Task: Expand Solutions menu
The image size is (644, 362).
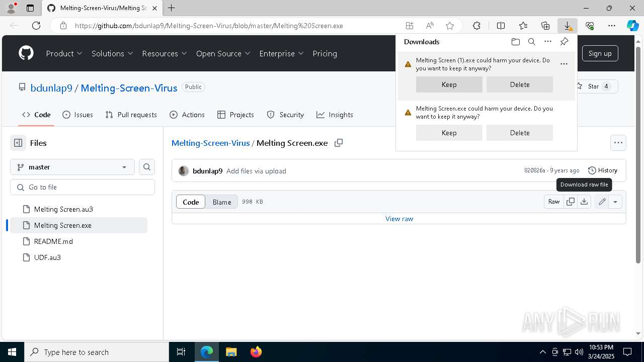Action: tap(112, 53)
